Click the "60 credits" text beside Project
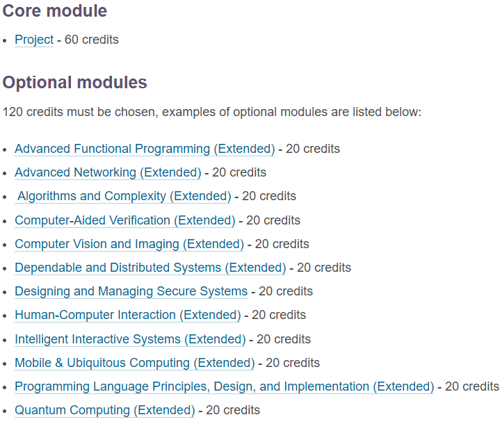The height and width of the screenshot is (424, 504). click(92, 40)
